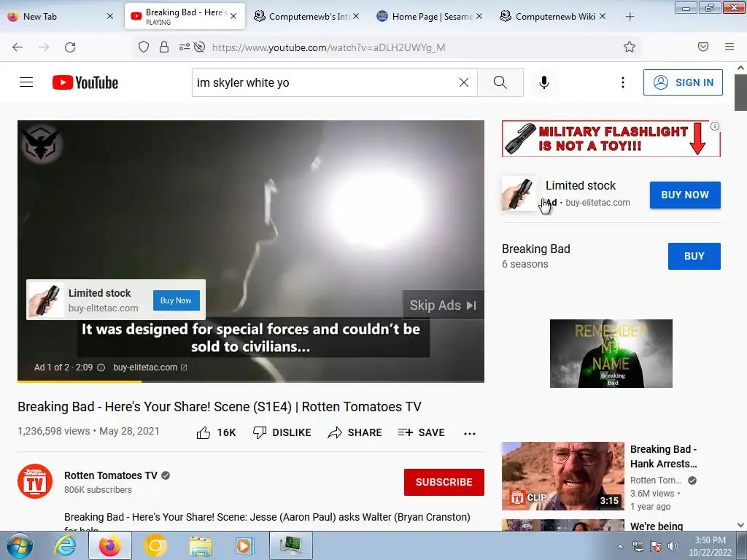The image size is (747, 560).
Task: Open Remember My Name thumbnail
Action: 611,354
